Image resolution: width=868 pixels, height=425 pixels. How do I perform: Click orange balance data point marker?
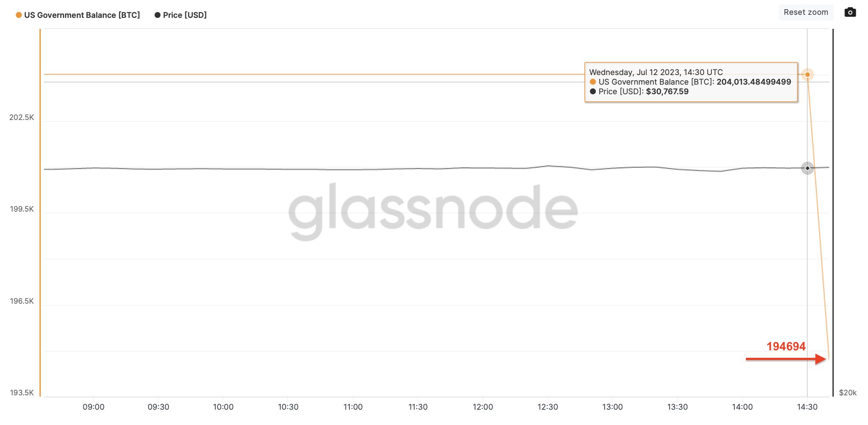[x=807, y=75]
